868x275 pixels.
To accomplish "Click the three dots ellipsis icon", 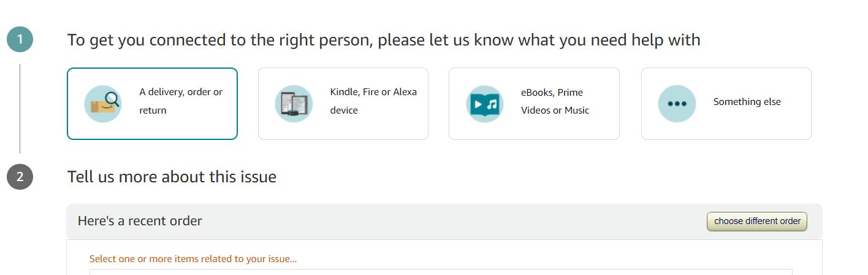I will point(677,104).
